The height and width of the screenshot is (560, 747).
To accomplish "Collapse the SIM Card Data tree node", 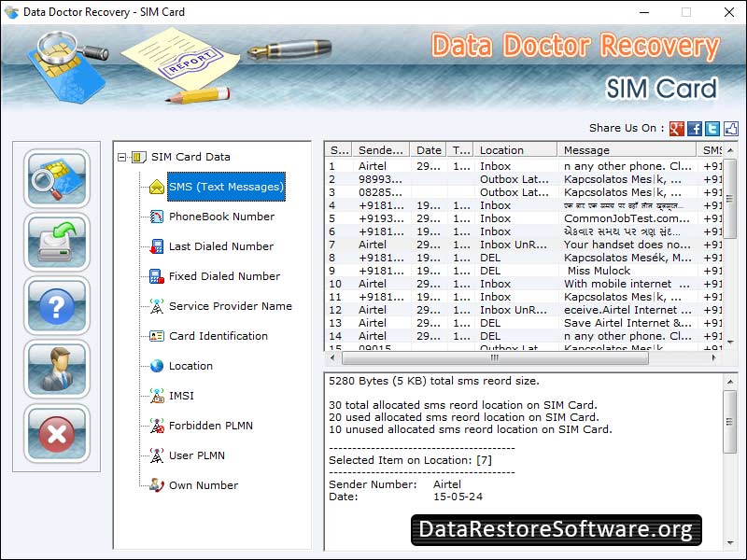I will pos(122,157).
